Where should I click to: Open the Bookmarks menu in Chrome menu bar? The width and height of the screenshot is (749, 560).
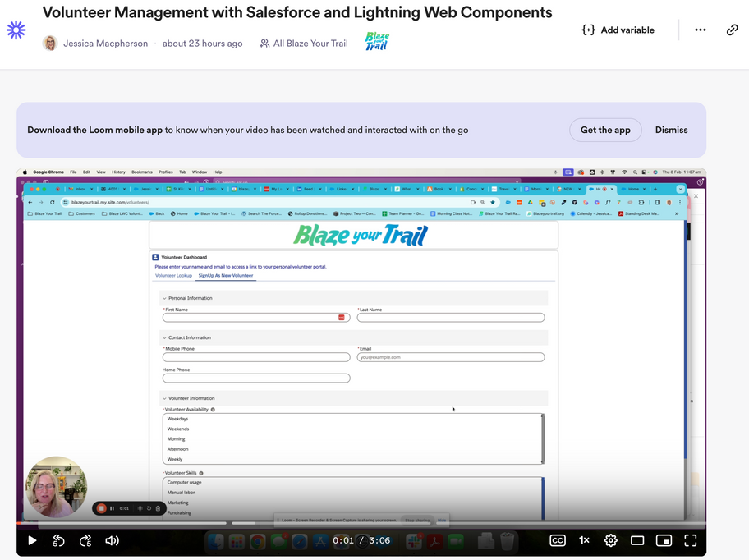pyautogui.click(x=142, y=172)
